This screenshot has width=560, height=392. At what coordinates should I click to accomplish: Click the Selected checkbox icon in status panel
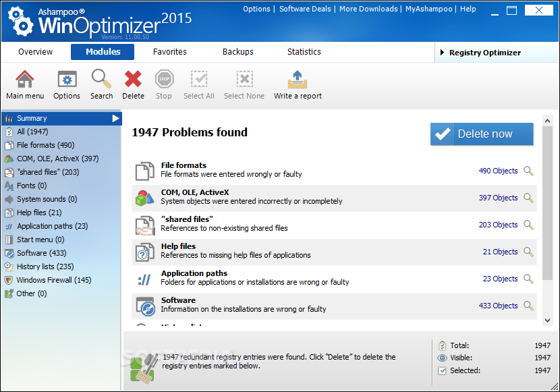(x=442, y=371)
